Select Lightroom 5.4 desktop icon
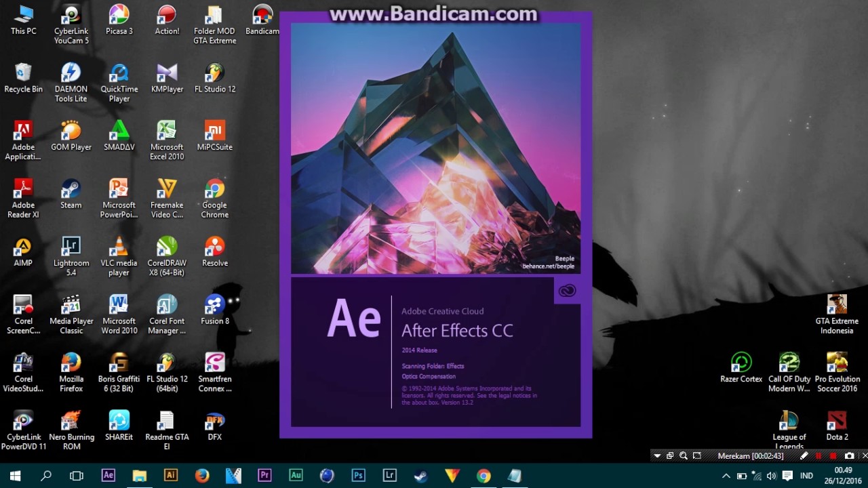 71,257
